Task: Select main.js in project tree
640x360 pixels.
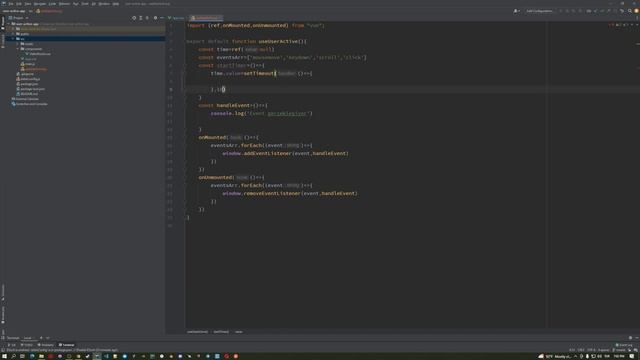Action: pos(28,64)
